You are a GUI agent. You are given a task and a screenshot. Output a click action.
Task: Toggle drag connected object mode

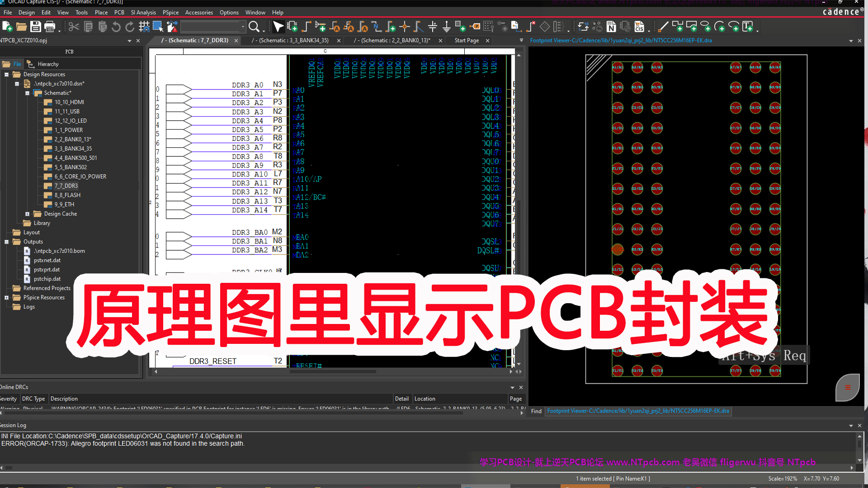pos(172,27)
